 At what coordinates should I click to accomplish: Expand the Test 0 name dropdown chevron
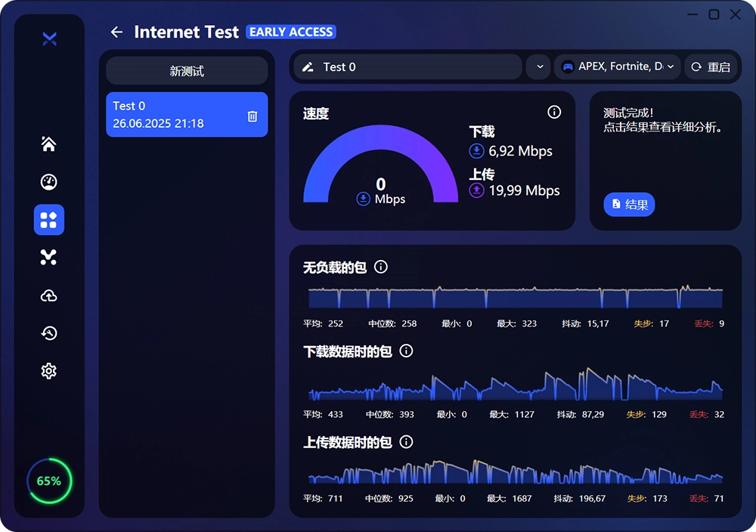point(540,67)
